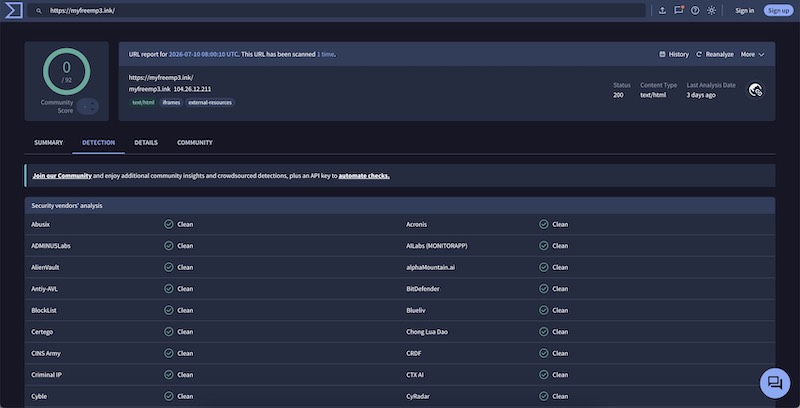Click the Clean checkmark icon for BitDefender
This screenshot has width=800, height=408.
click(x=543, y=289)
